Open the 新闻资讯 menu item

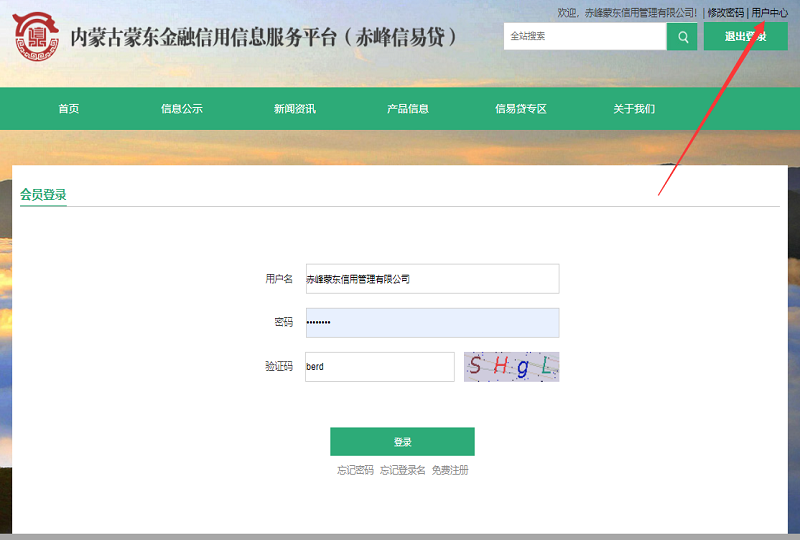295,109
